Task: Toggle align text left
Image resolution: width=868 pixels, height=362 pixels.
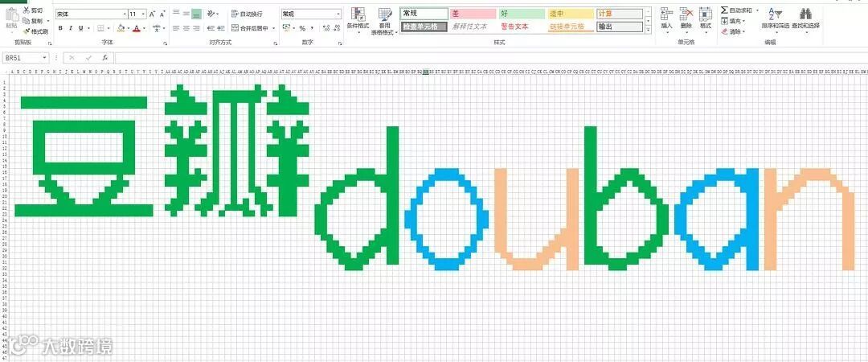Action: tap(176, 27)
